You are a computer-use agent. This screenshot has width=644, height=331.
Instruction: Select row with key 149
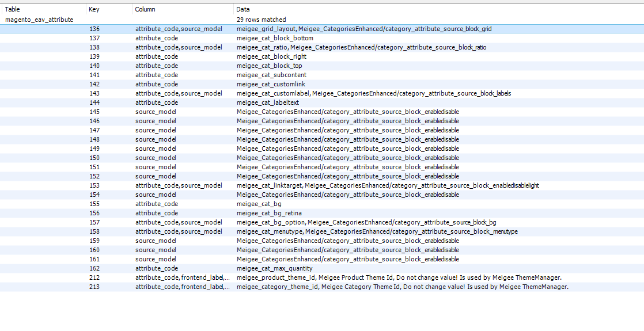(x=322, y=149)
